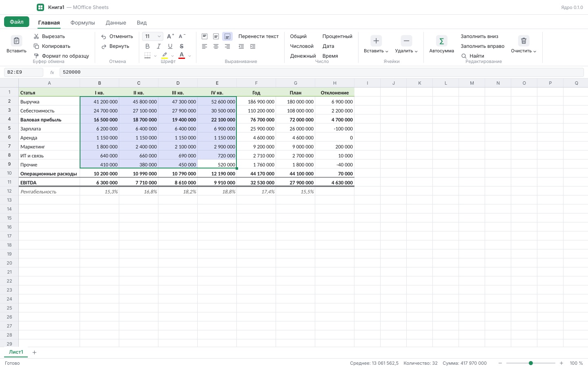Click the cell reference name box
Viewport: 588px width, 368px height.
[x=24, y=72]
